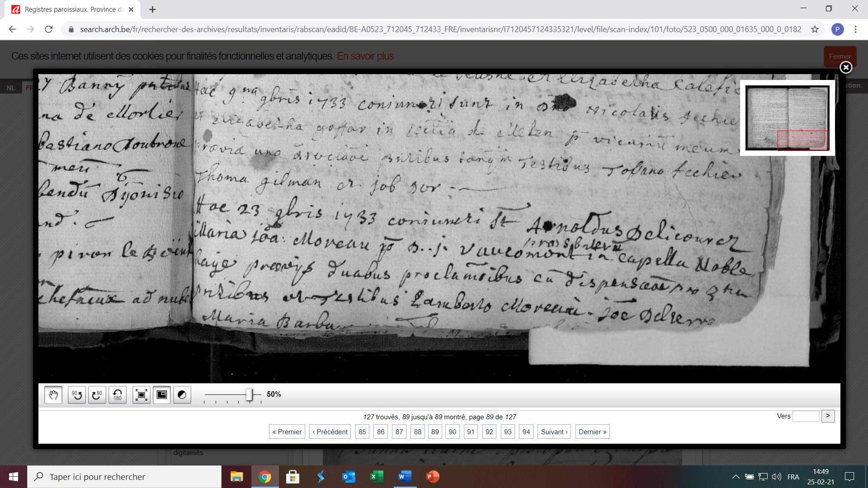This screenshot has width=868, height=488.
Task: Click the zoom slider handle
Action: (249, 394)
